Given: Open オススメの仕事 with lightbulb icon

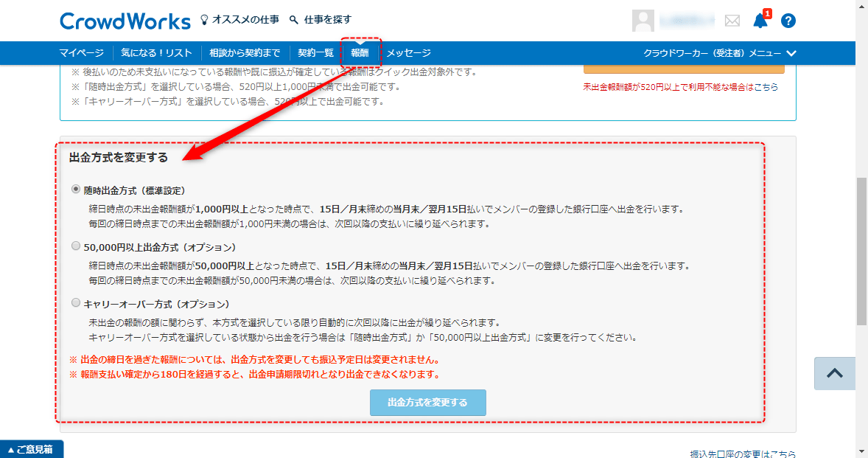Looking at the screenshot, I should [240, 20].
